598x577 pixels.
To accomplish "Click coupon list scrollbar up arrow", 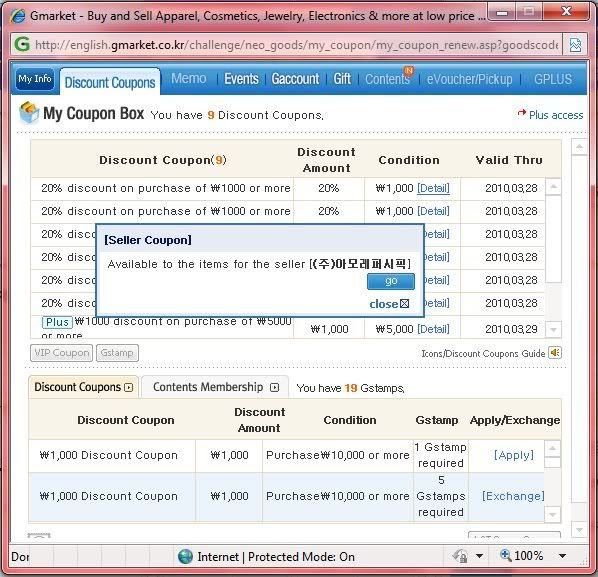I will click(x=553, y=187).
